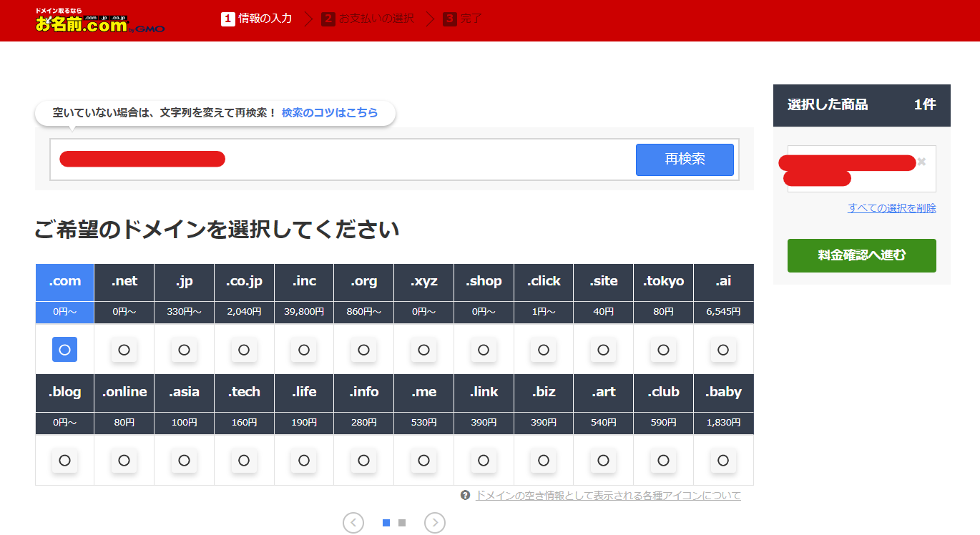Viewport: 980px width, 535px height.
Task: Check the .jp domain checkbox
Action: (x=184, y=350)
